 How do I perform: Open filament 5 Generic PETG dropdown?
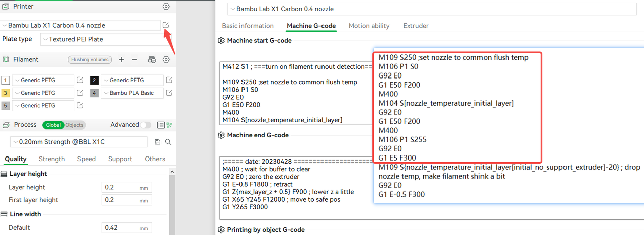point(43,106)
